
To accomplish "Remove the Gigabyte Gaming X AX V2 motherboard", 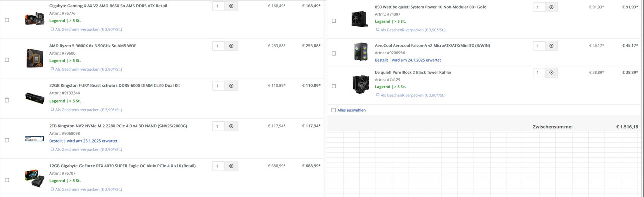I will coord(231,6).
